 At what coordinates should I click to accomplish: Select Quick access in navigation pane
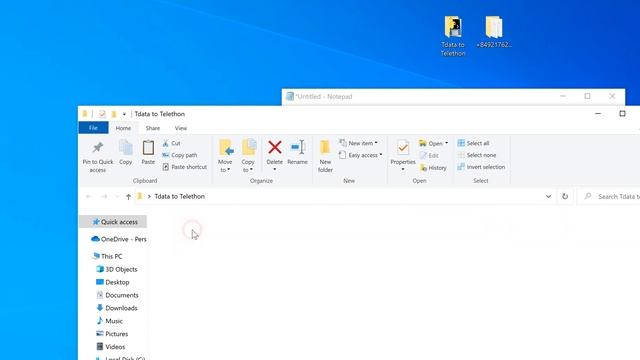113,222
